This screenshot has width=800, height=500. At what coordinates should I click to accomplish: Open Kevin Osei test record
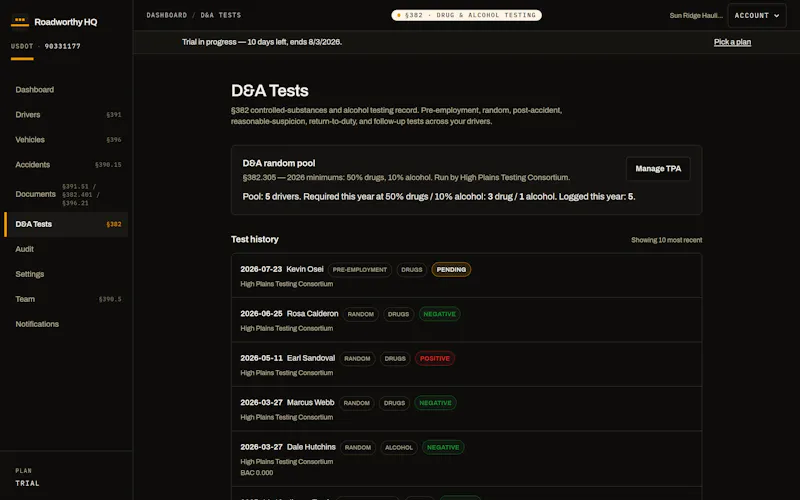[x=466, y=276]
